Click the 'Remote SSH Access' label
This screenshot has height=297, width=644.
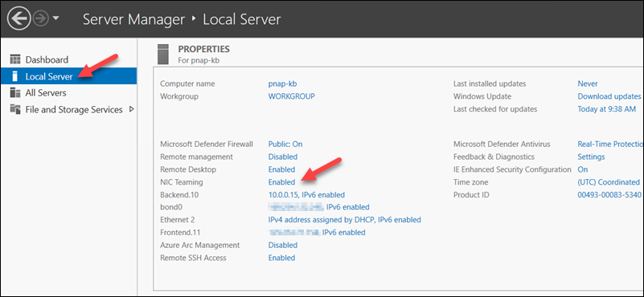(194, 258)
